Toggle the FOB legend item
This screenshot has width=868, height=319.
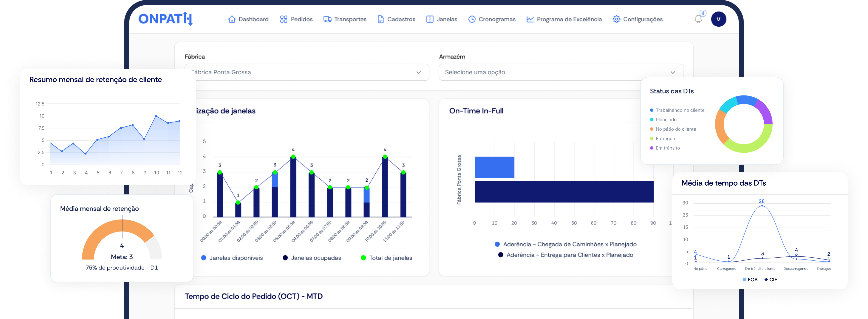[750, 280]
